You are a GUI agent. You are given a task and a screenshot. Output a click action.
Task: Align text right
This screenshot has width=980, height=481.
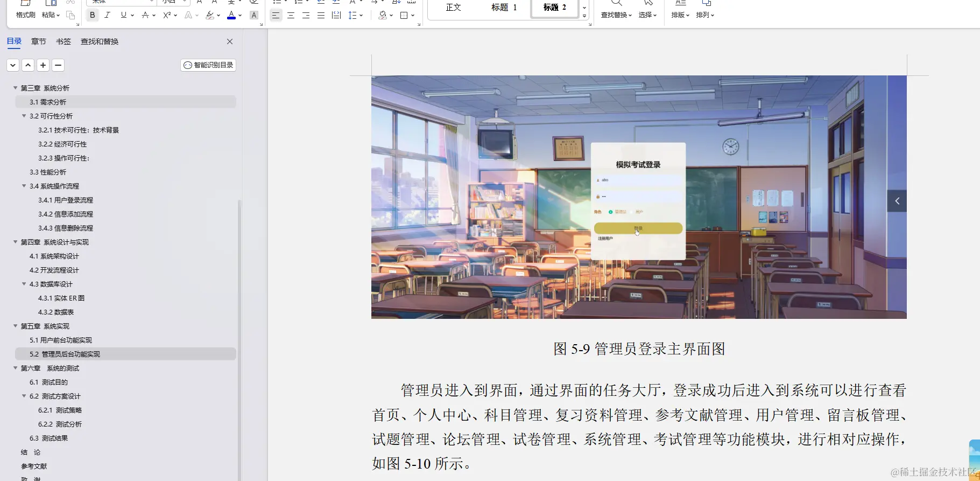(x=306, y=15)
